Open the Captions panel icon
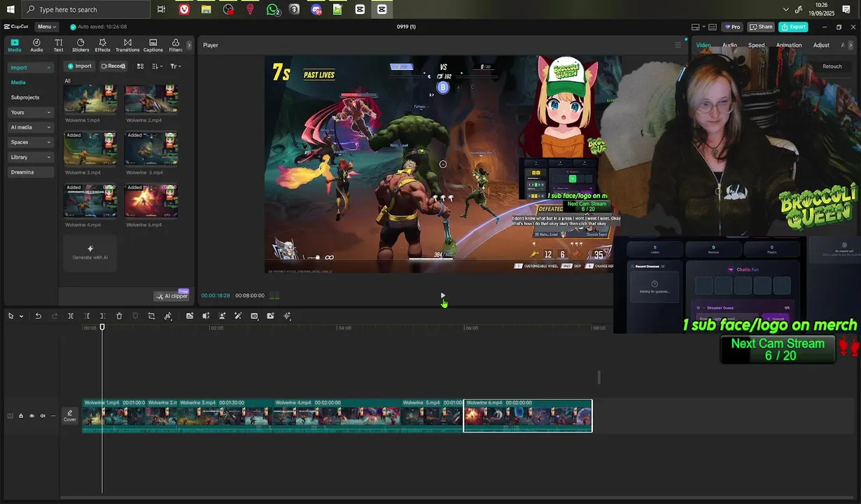Viewport: 861px width, 504px height. [153, 45]
